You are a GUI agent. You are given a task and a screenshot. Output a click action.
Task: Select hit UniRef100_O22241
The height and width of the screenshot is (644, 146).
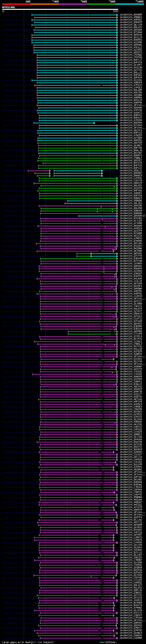[131, 80]
